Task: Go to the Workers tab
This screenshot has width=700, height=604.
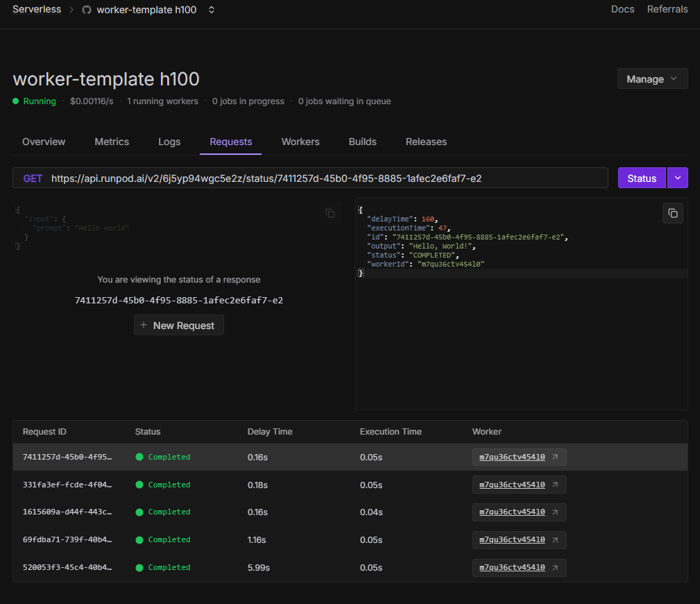Action: 300,142
